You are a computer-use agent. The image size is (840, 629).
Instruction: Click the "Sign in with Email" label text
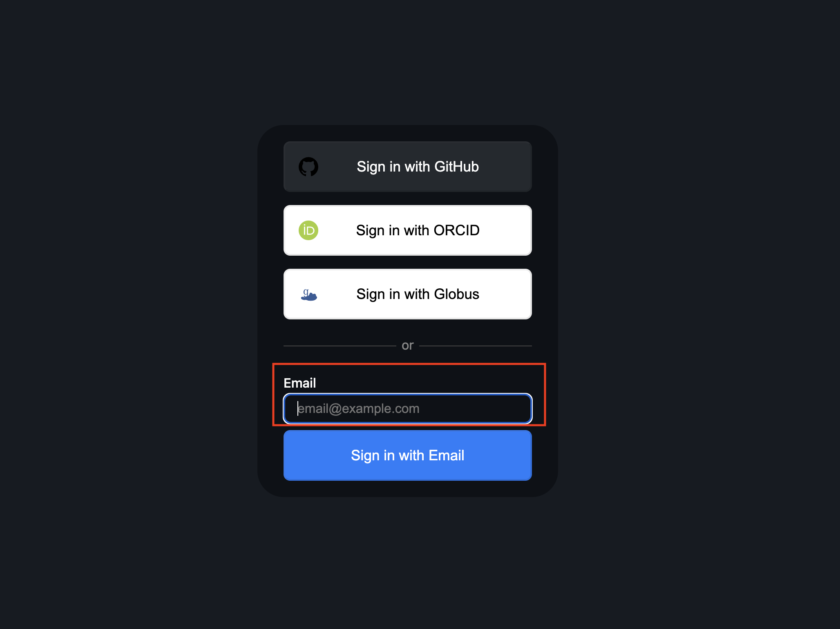click(x=408, y=455)
